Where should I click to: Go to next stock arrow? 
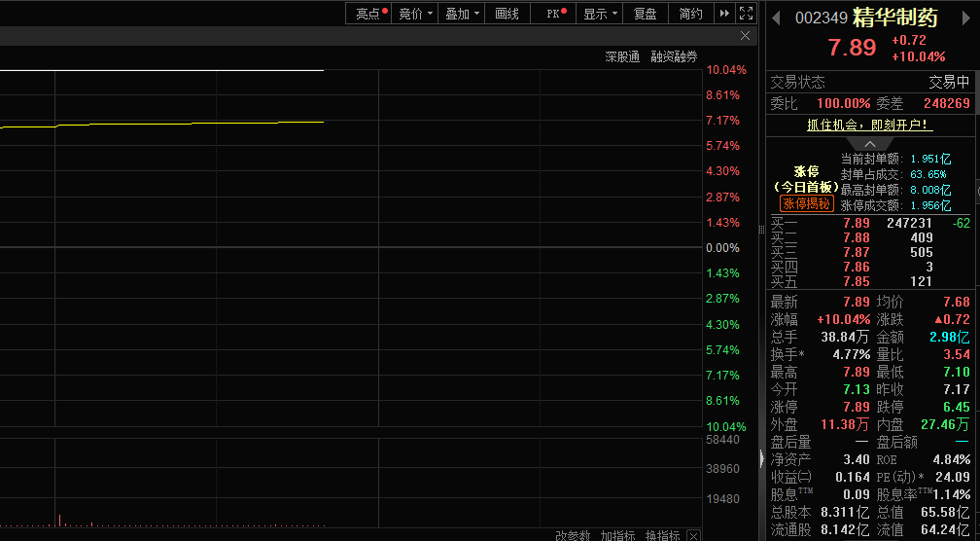point(965,18)
